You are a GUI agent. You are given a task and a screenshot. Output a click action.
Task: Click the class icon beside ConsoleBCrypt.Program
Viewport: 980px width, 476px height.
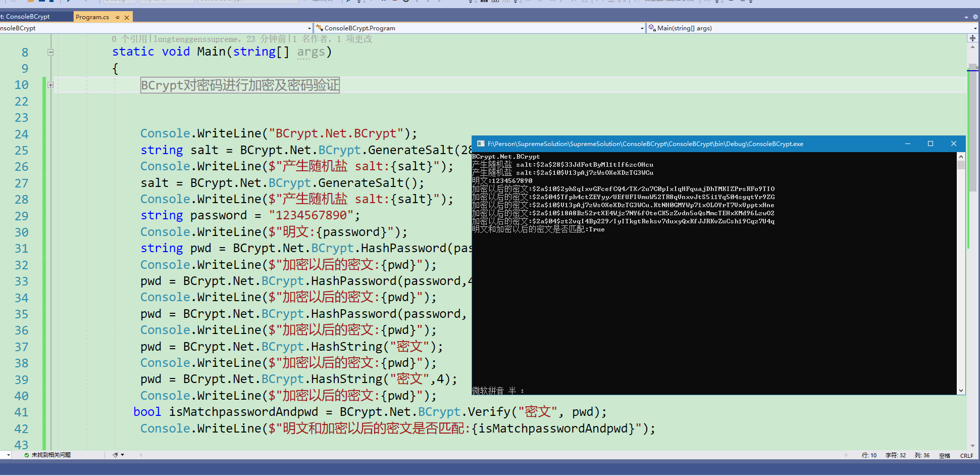[319, 28]
